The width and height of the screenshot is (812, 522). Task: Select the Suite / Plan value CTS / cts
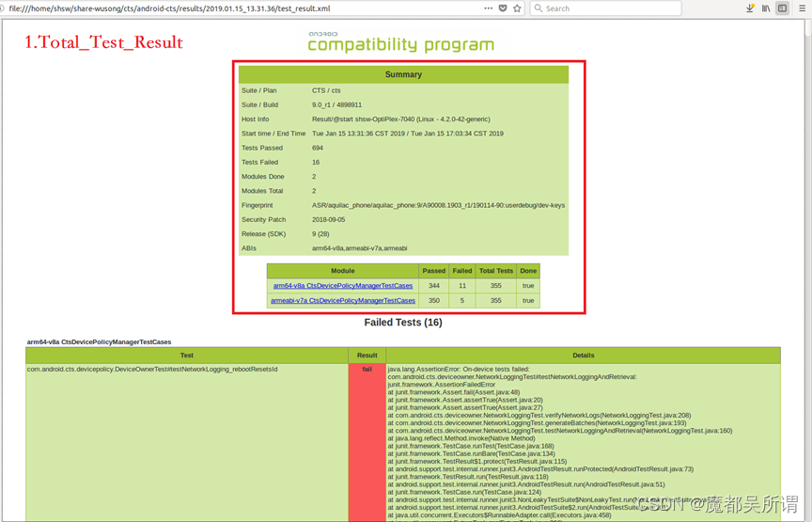326,90
